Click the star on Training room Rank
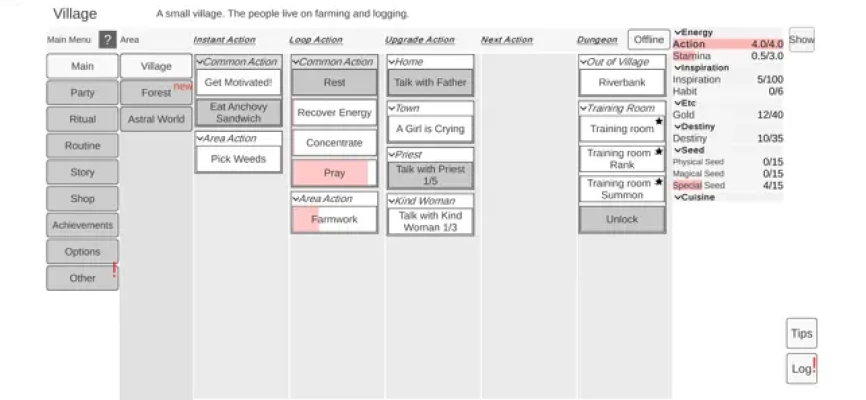Screen dimensions: 866x400 [659, 152]
